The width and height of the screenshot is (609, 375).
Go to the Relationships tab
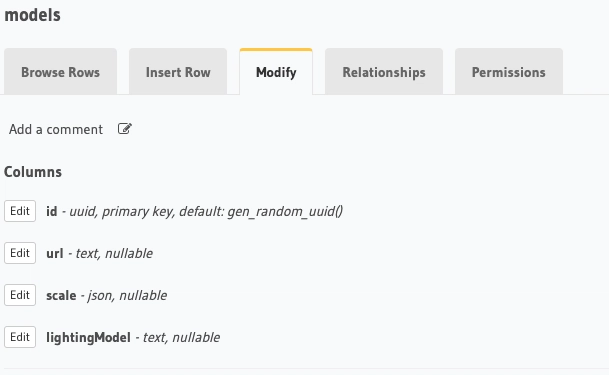[384, 72]
